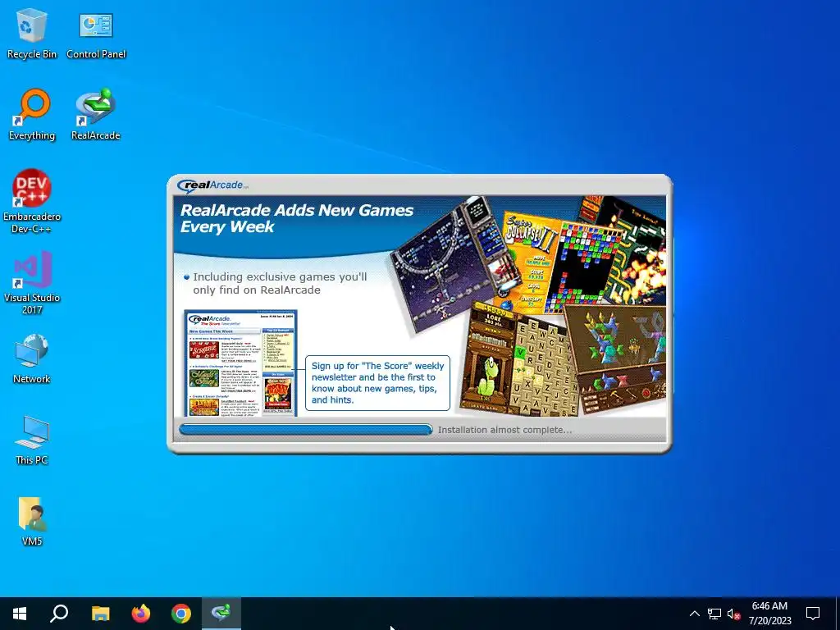Select the Network desktop icon

(x=32, y=358)
